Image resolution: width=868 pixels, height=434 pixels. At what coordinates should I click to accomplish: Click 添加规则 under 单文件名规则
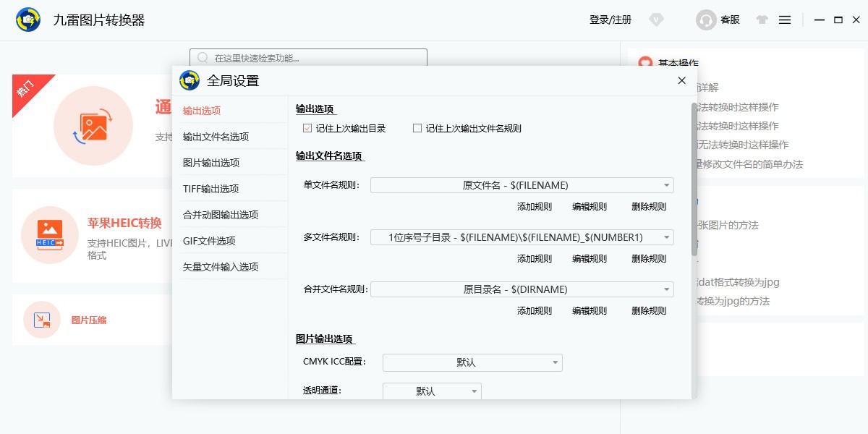535,207
